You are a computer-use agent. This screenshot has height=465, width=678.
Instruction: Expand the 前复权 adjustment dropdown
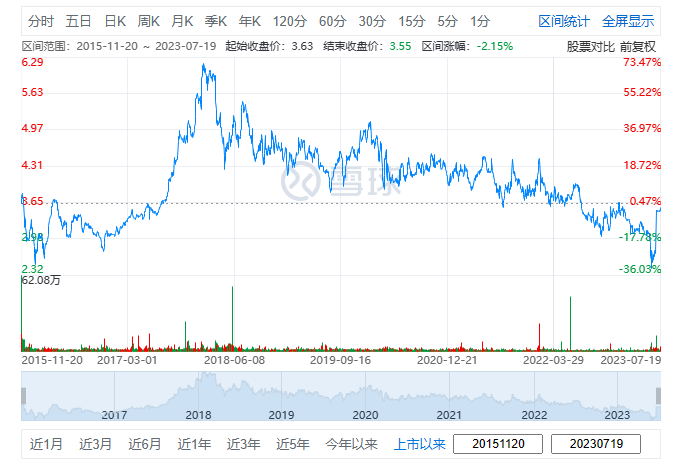click(x=638, y=46)
